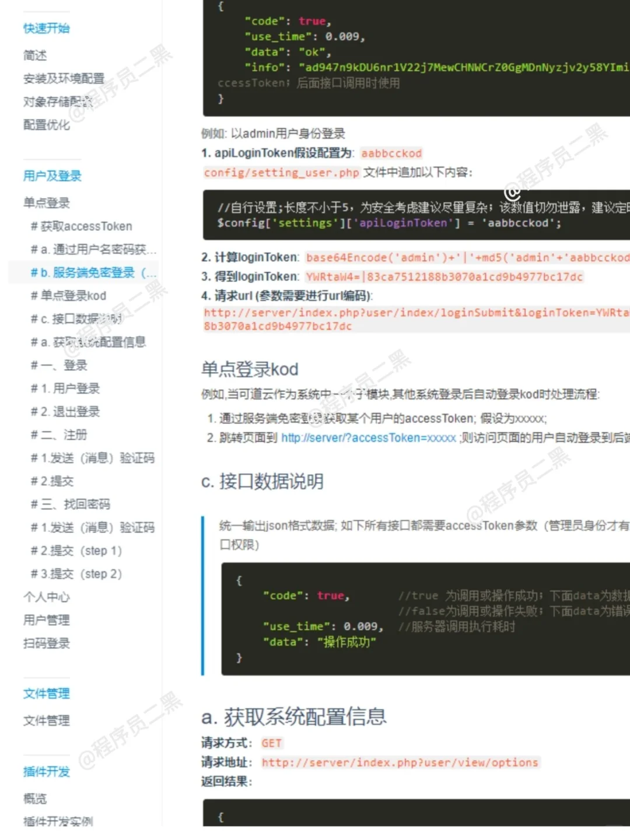
Task: Open the 插件开发 section
Action: [x=46, y=772]
